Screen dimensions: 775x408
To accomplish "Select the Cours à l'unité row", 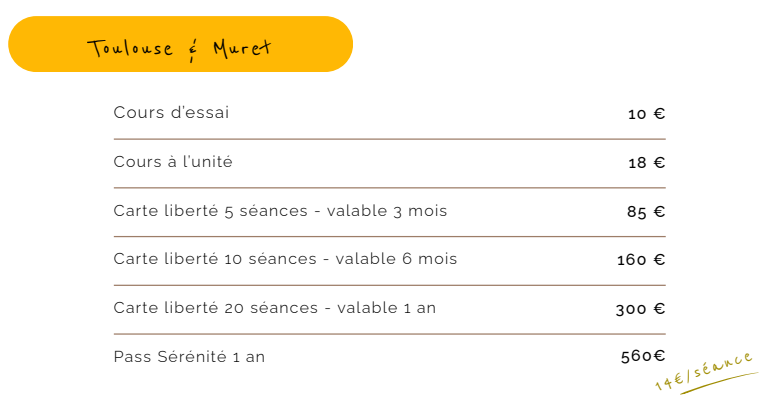I will click(x=389, y=162).
